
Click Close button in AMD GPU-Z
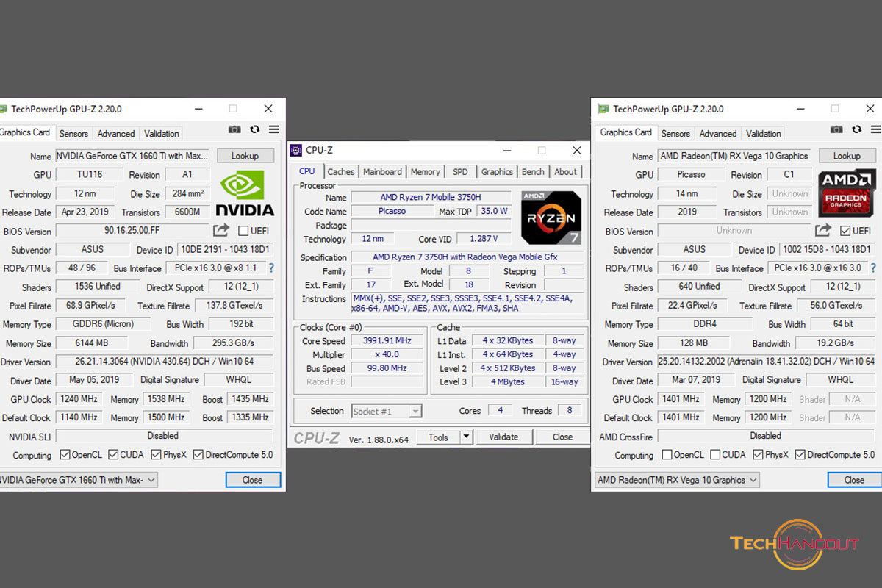pos(854,480)
